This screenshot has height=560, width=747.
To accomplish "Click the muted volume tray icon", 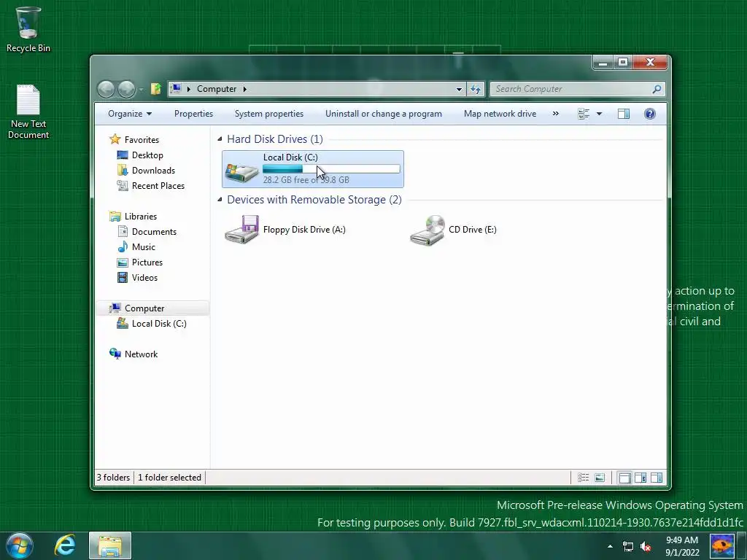I will pos(646,547).
